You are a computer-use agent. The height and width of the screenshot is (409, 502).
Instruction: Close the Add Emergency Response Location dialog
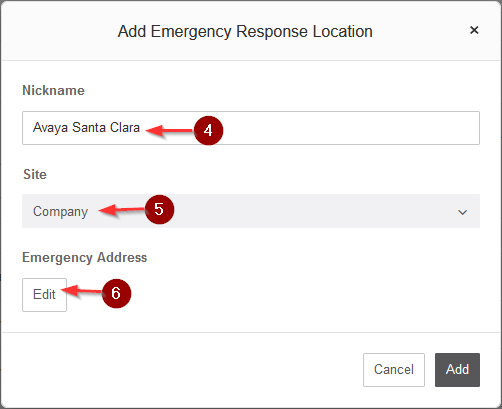coord(474,30)
